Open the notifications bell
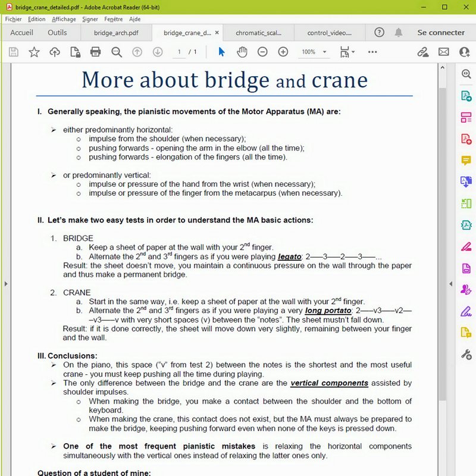 coord(399,33)
